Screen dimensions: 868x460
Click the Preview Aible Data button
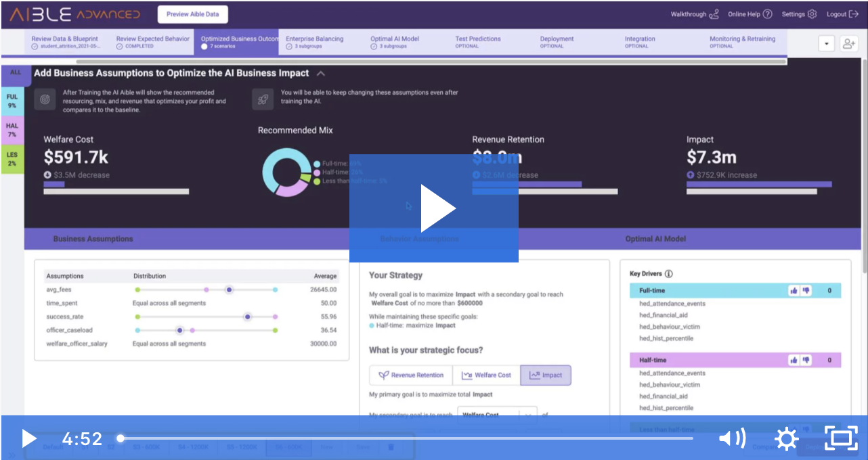click(x=193, y=14)
